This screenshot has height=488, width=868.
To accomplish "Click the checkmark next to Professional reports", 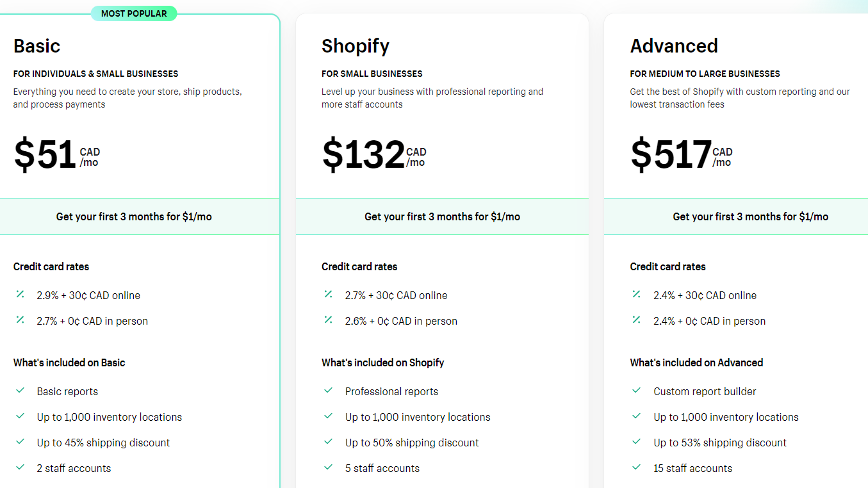I will (x=329, y=391).
